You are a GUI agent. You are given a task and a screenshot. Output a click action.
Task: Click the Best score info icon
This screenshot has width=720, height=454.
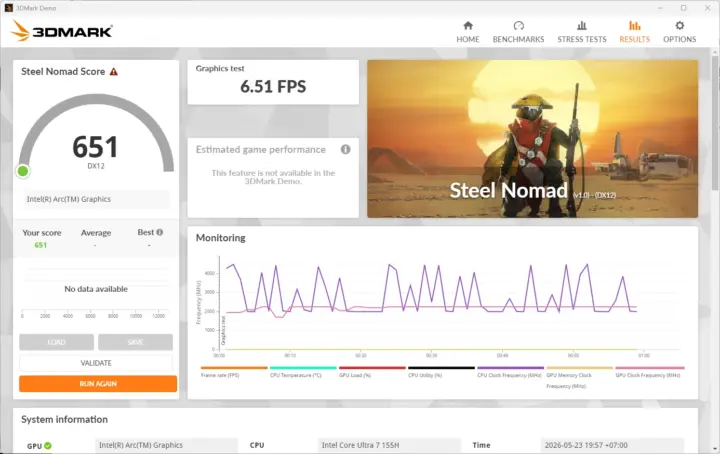(x=160, y=232)
